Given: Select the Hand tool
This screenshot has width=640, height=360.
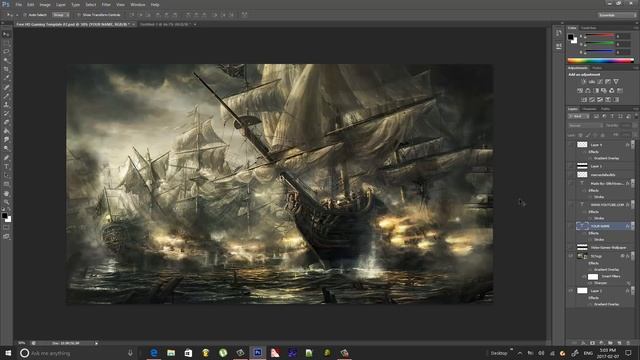Looking at the screenshot, I should (6, 193).
